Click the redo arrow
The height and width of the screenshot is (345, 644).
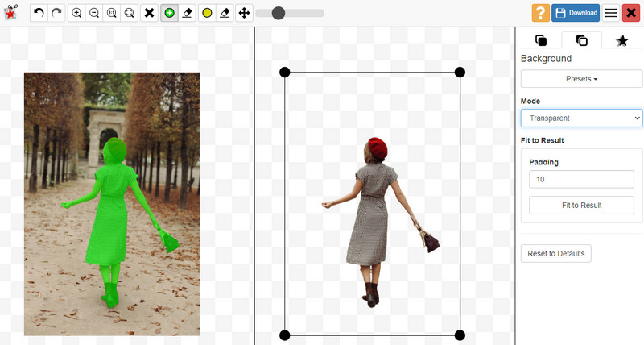[x=56, y=13]
